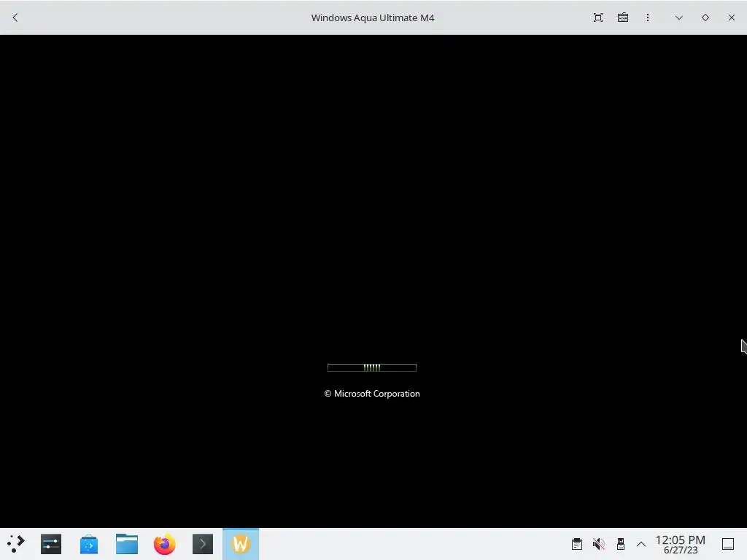Launch Firefox from the taskbar
Screen dimensions: 747x560
point(165,544)
